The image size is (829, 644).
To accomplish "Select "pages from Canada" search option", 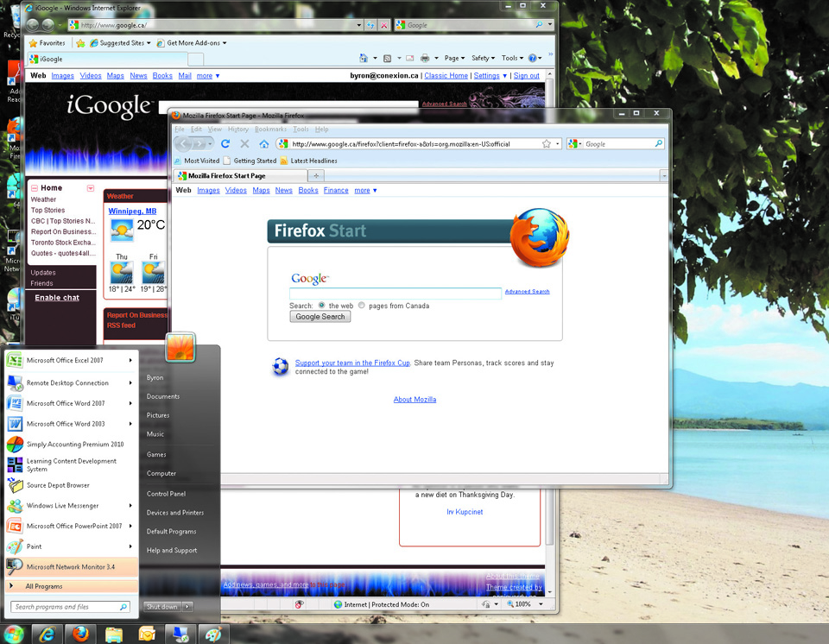I will tap(362, 305).
